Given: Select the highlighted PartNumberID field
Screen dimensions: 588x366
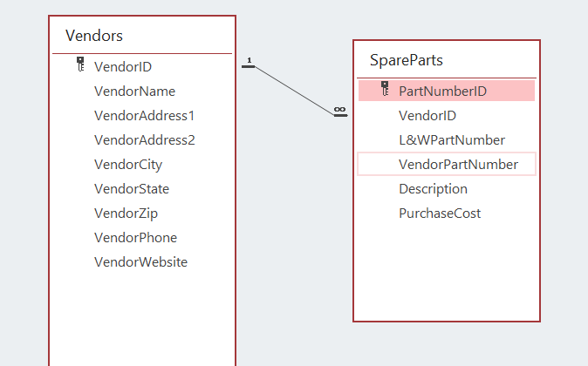Looking at the screenshot, I should [x=442, y=91].
